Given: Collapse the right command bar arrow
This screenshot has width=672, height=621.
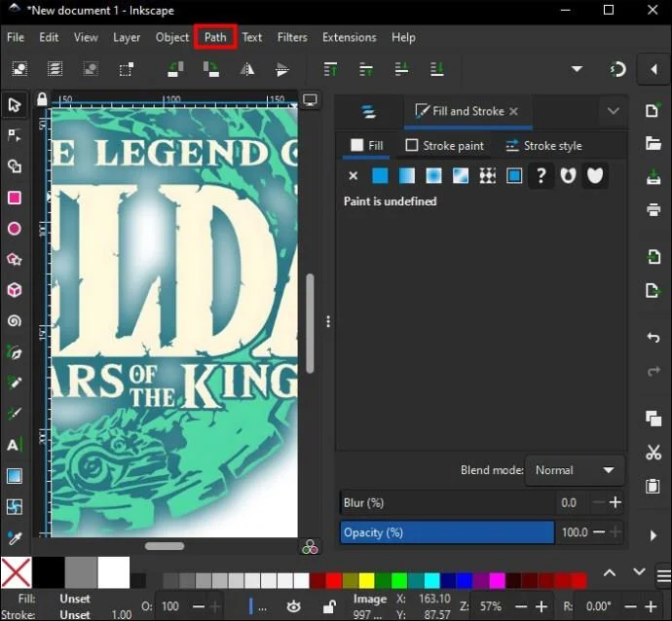Looking at the screenshot, I should 654,69.
